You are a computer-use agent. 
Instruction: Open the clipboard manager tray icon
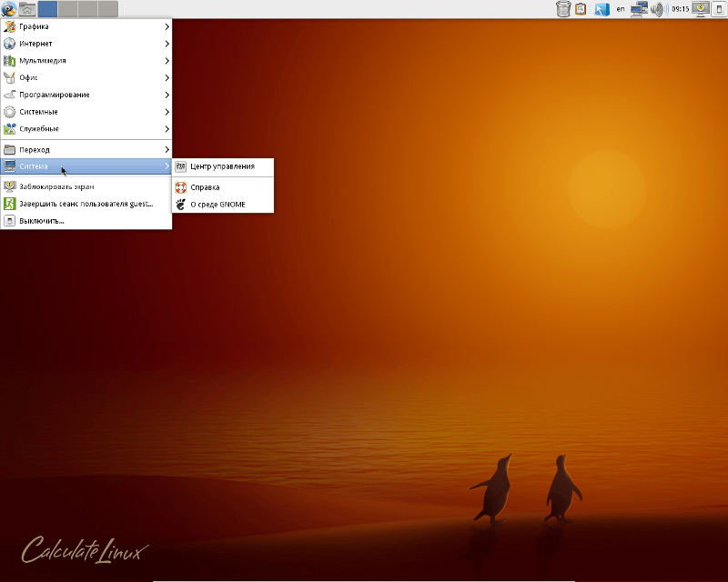click(x=581, y=10)
